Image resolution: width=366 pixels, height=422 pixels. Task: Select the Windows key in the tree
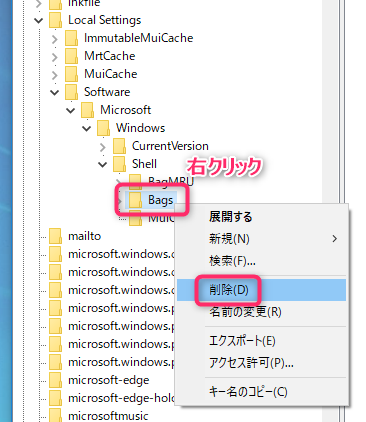tap(140, 128)
